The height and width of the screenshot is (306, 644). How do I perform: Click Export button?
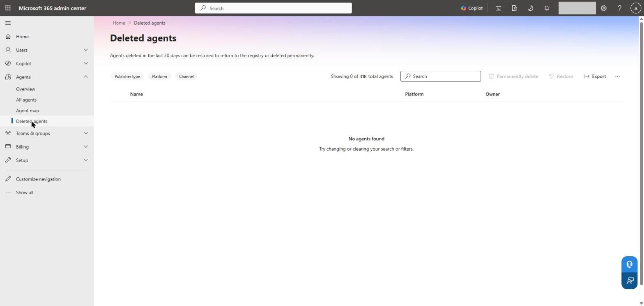click(595, 76)
